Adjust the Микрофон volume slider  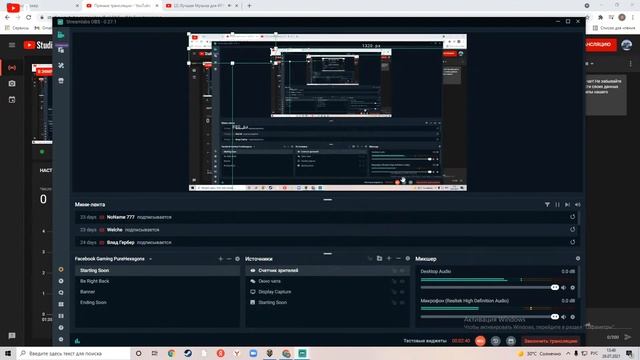pyautogui.click(x=489, y=317)
